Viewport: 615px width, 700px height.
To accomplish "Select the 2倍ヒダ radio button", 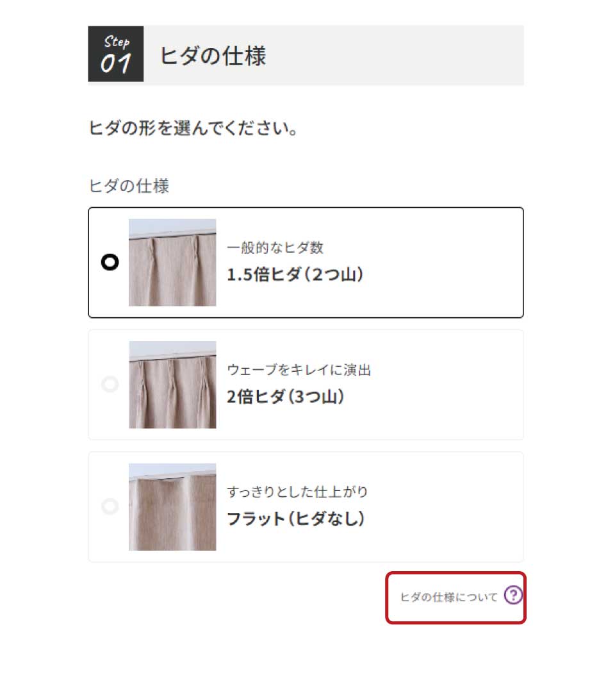I will pyautogui.click(x=110, y=385).
